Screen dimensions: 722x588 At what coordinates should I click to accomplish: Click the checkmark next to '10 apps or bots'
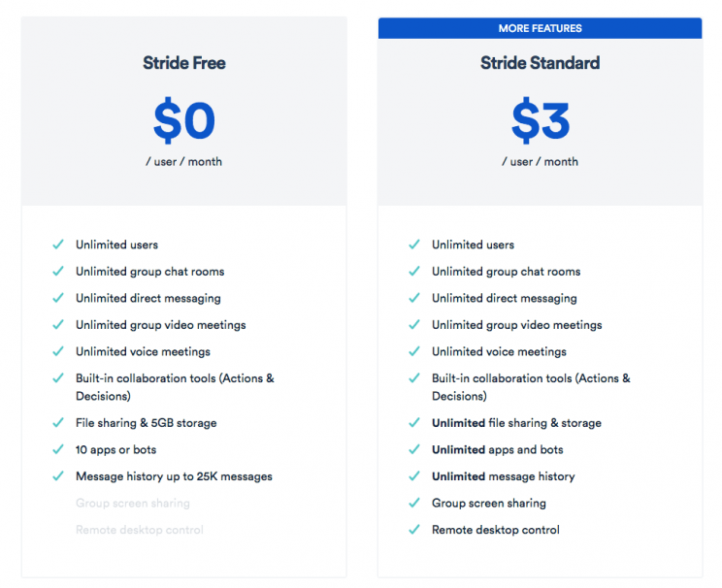(x=58, y=449)
